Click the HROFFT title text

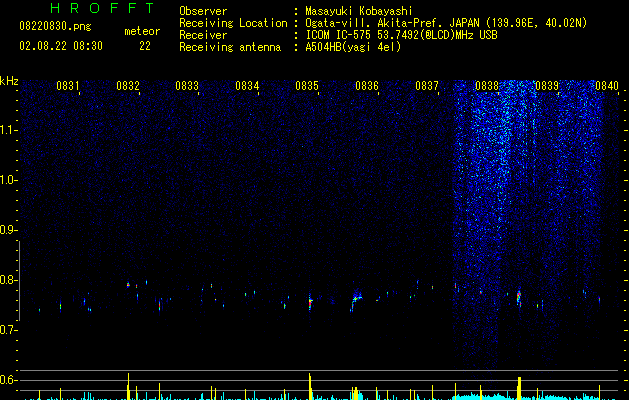click(102, 8)
